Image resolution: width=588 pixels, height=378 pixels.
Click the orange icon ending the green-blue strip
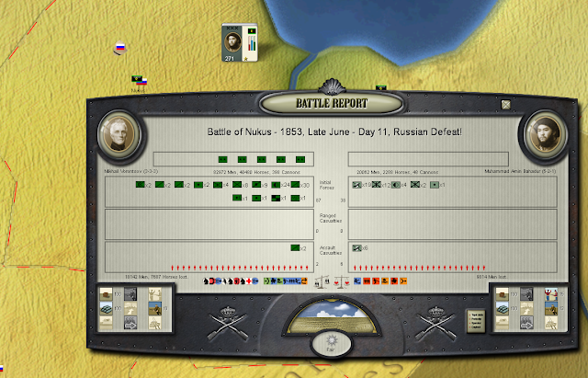pyautogui.click(x=304, y=281)
